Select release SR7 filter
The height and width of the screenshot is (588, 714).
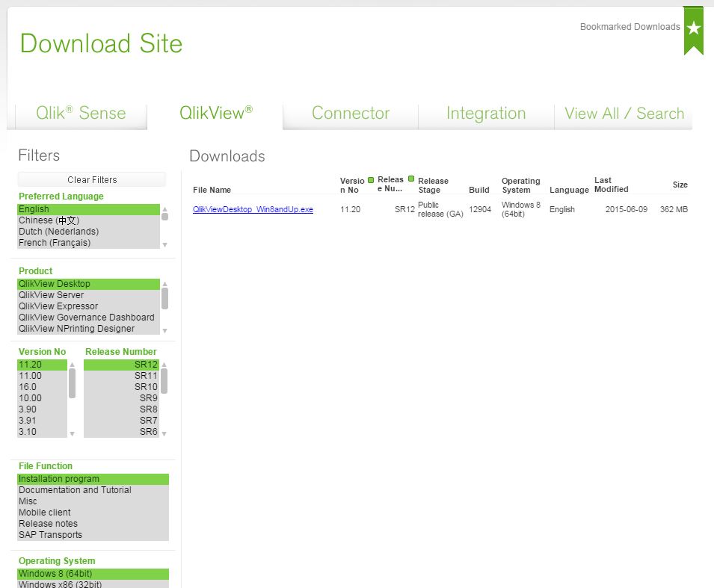(x=121, y=421)
